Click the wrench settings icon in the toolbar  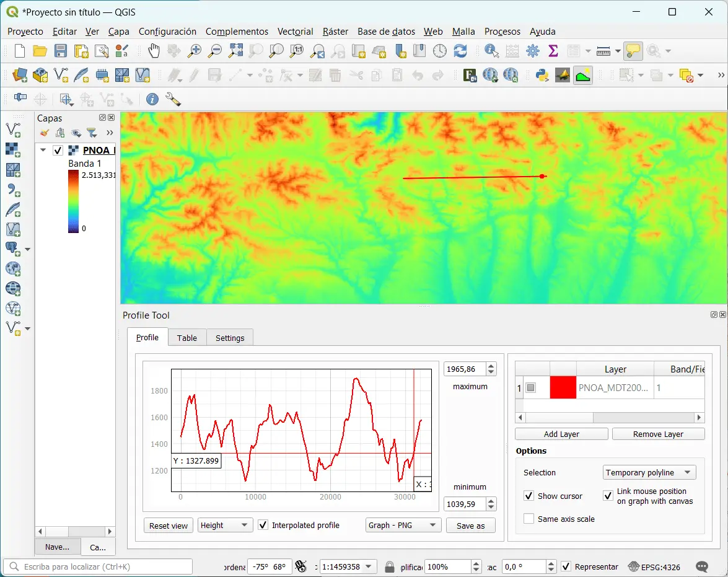pyautogui.click(x=173, y=99)
